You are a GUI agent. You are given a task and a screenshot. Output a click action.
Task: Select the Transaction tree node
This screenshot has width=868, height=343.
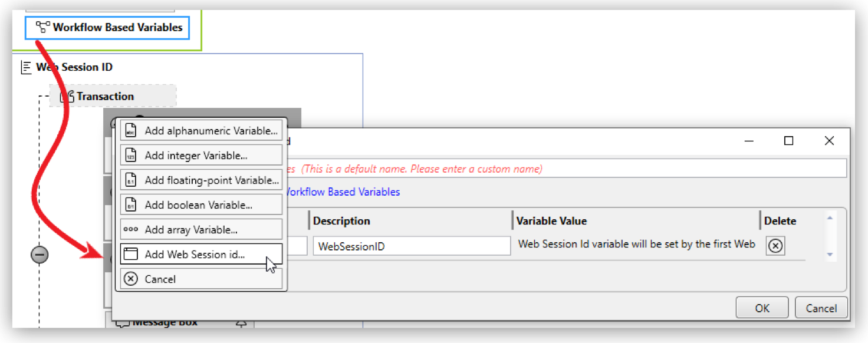point(105,96)
